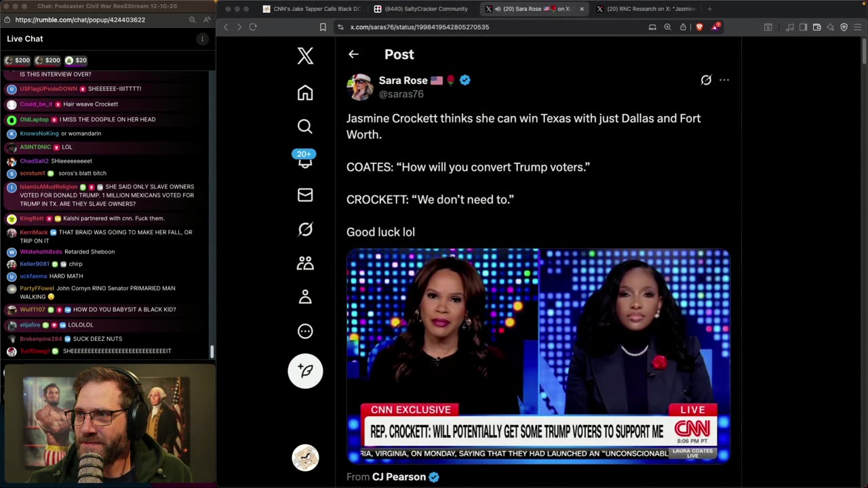
Task: Click the X page vertical scrollbar
Action: (x=865, y=51)
